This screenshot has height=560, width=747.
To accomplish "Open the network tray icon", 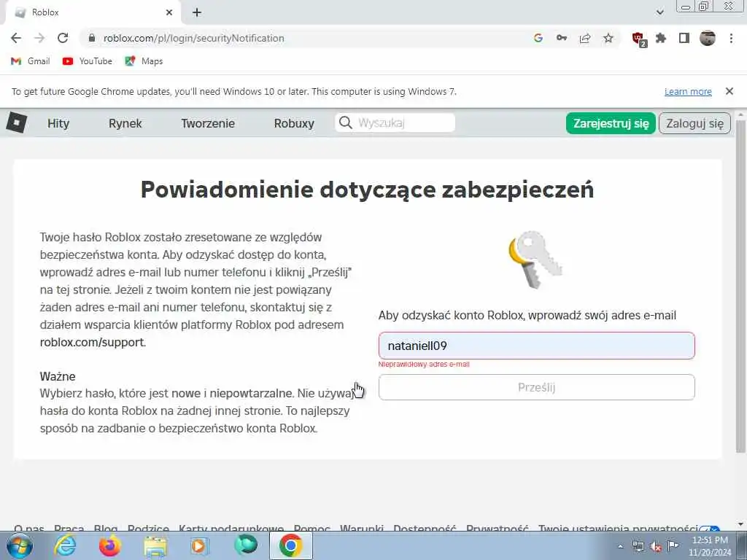I will [638, 546].
